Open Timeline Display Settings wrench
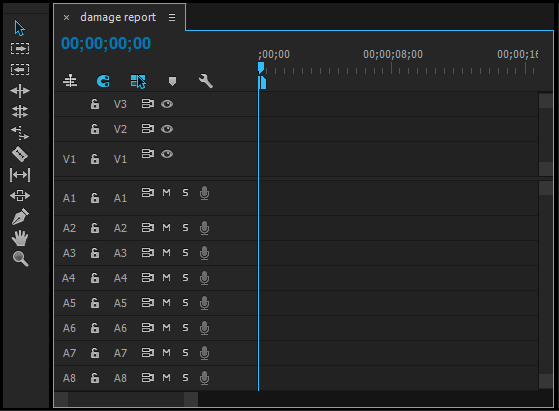559x411 pixels. [206, 81]
